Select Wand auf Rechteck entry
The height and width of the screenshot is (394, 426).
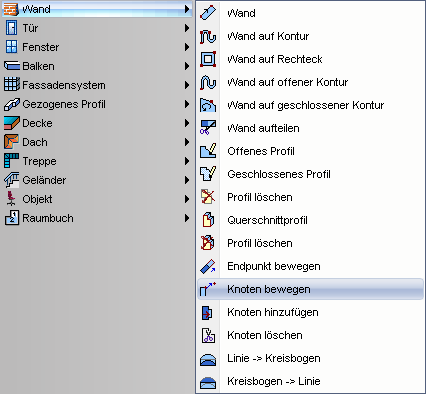(310, 59)
